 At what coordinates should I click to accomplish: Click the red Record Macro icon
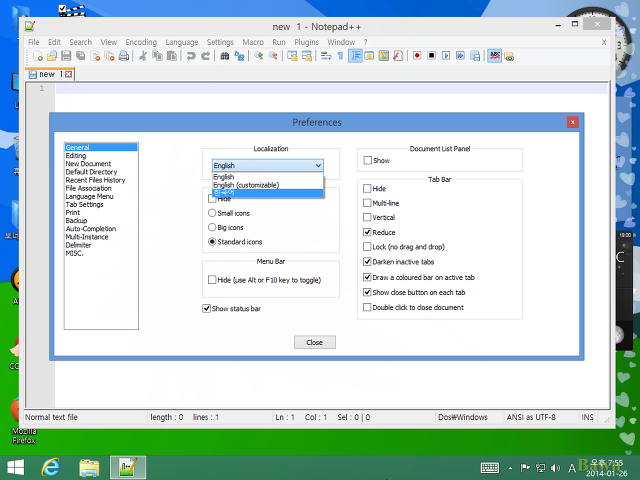click(x=417, y=56)
